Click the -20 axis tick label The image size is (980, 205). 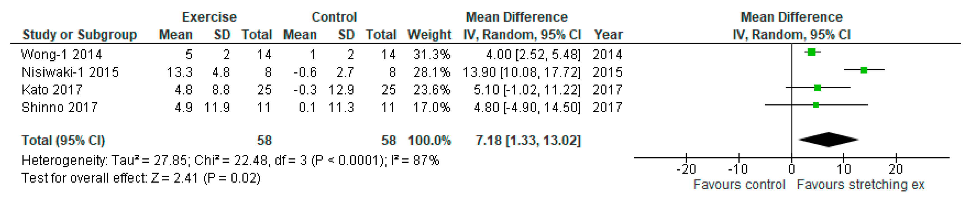tap(686, 169)
